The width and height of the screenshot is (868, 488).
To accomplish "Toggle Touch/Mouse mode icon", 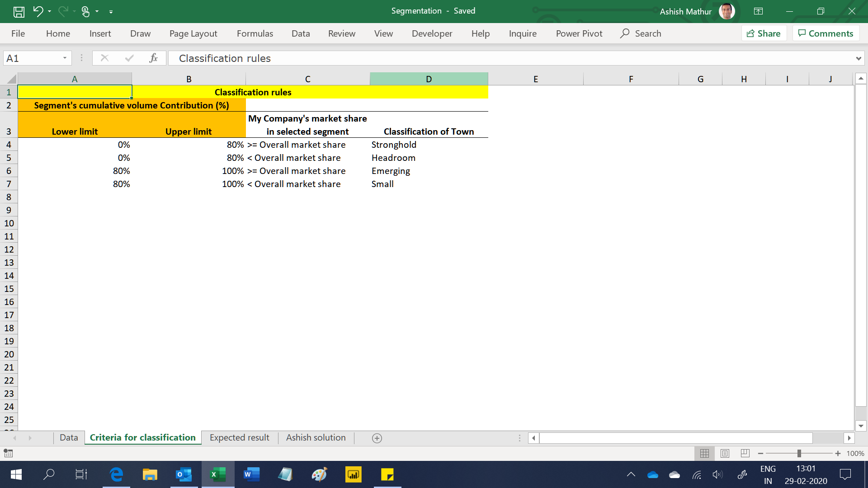I will [x=85, y=11].
